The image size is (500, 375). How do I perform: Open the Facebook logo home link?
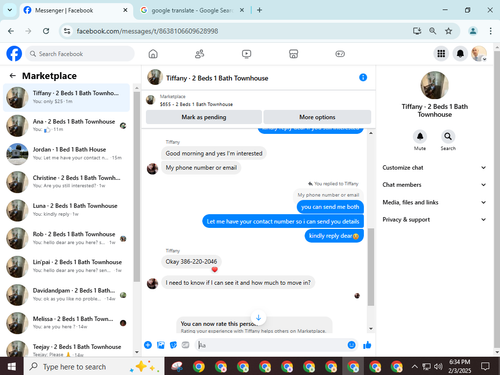tap(14, 54)
